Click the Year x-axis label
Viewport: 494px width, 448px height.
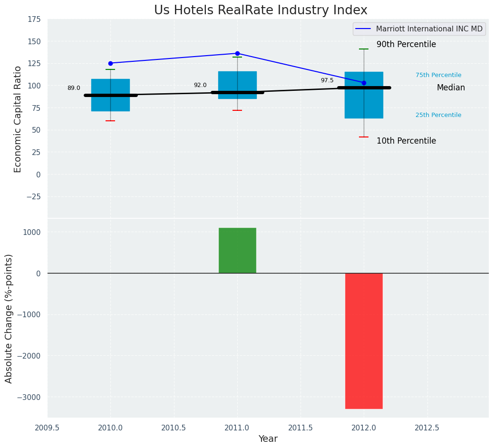tap(268, 439)
